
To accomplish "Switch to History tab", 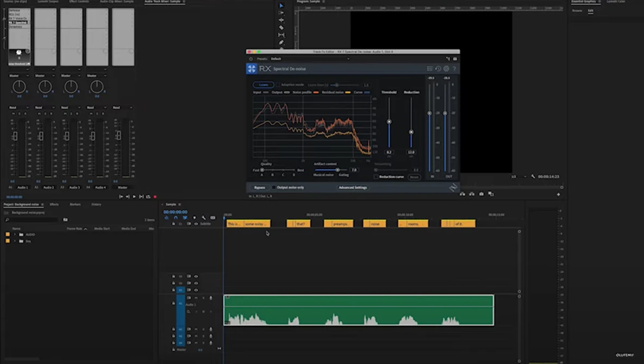I will pos(96,204).
